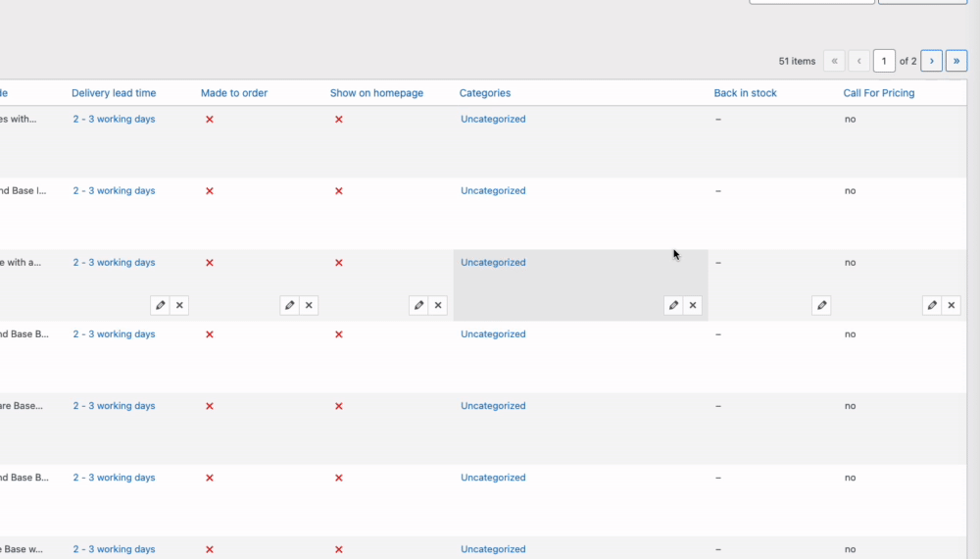Click Made to order X in 'are Base...' row
This screenshot has width=980, height=559.
pos(210,406)
